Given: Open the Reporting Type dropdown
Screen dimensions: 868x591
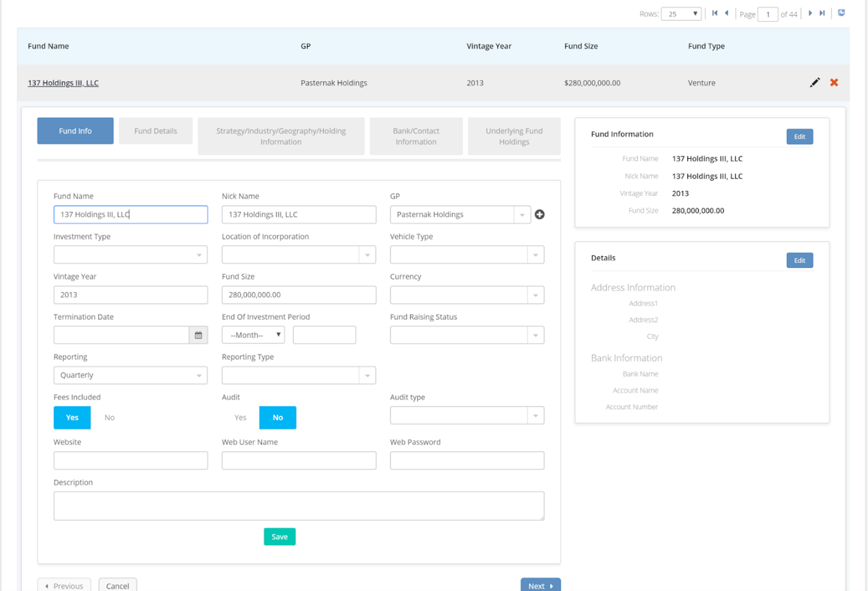Looking at the screenshot, I should click(299, 375).
